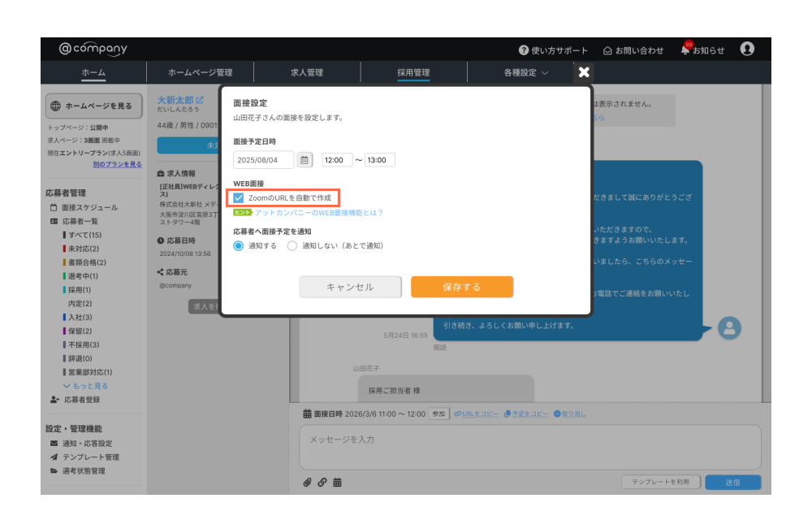Click the 予定をコピー link
Viewport: 812px width, 520px height.
[526, 414]
